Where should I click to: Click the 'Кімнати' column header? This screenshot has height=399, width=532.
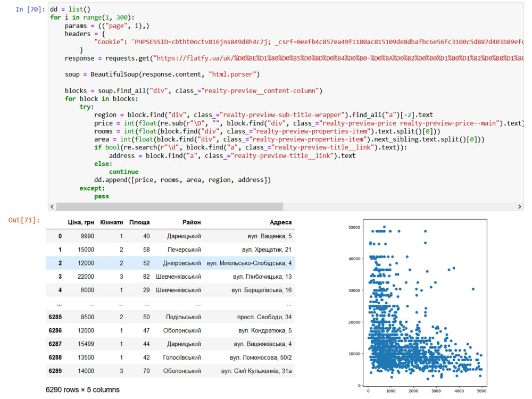coord(111,222)
